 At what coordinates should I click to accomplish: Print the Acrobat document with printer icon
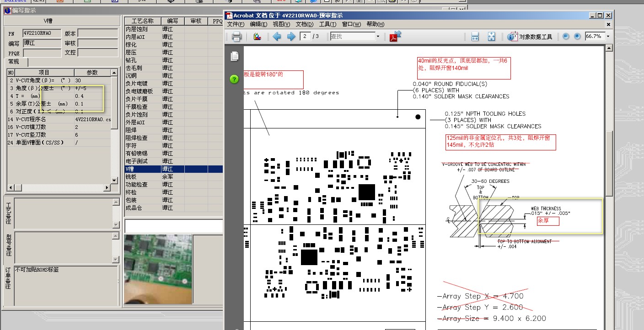[x=236, y=37]
